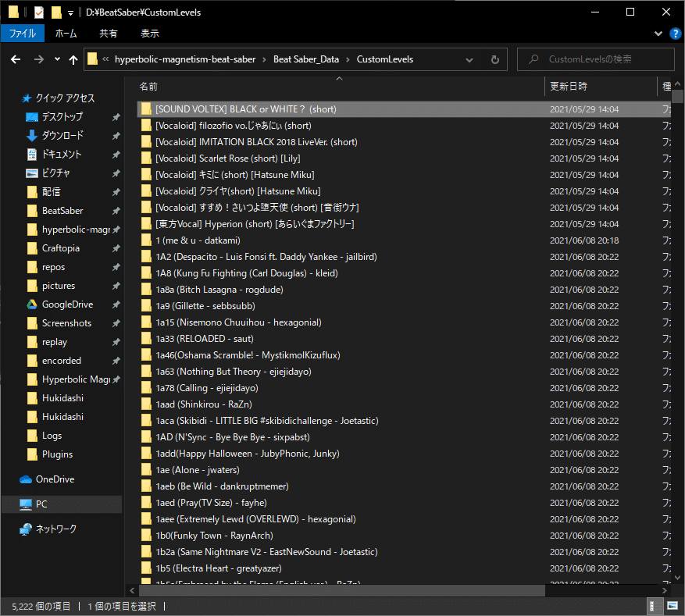Click folder icon of 1a33 (RELOADED - saut)
The width and height of the screenshot is (685, 616).
tap(146, 339)
